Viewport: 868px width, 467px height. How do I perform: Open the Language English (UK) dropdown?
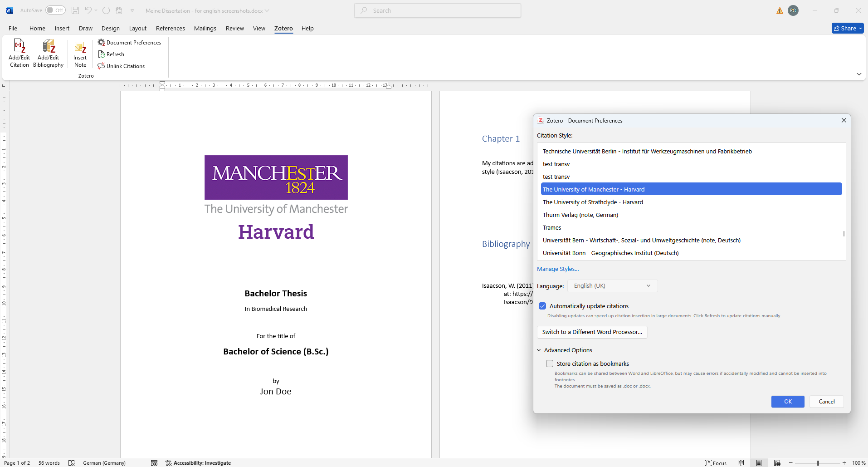point(612,285)
